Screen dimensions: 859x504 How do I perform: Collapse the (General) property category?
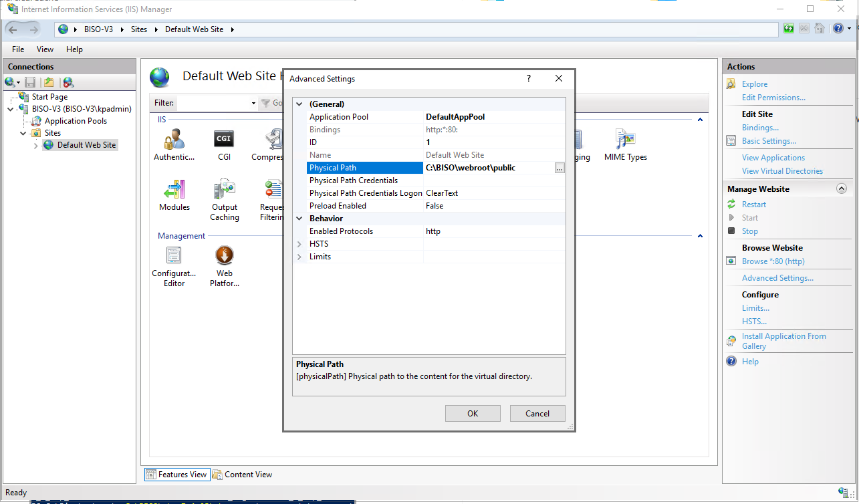point(299,104)
